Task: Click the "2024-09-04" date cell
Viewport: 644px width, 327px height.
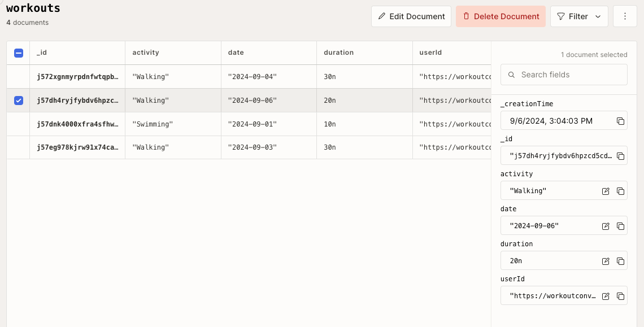Action: click(x=268, y=77)
